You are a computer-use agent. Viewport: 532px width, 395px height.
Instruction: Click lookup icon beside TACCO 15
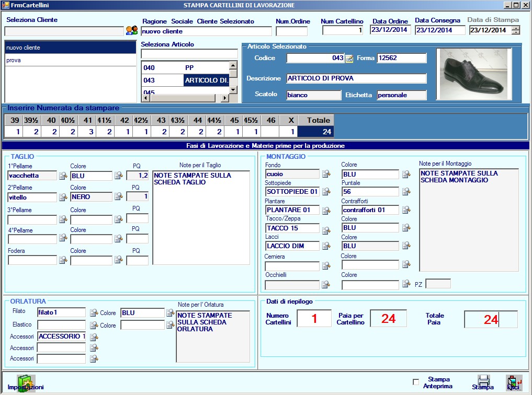[326, 230]
